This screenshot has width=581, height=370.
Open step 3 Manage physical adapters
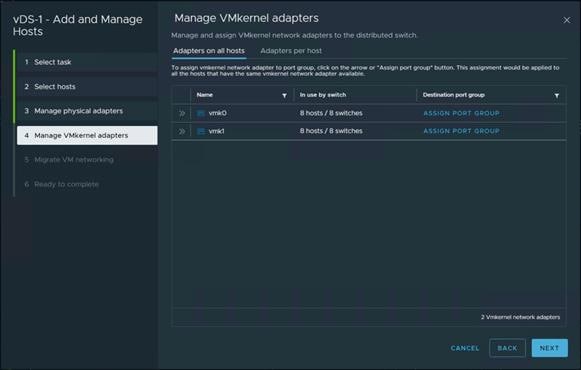[87, 111]
